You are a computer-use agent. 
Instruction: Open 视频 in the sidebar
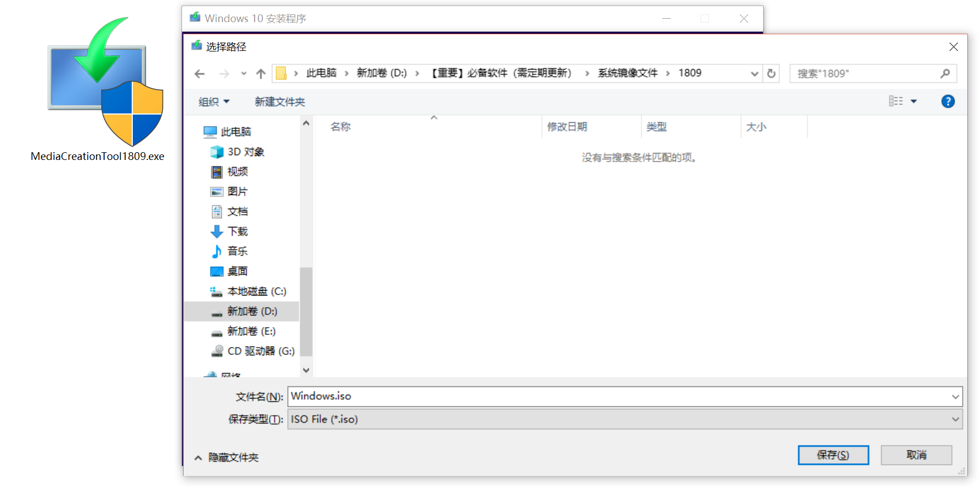(230, 172)
